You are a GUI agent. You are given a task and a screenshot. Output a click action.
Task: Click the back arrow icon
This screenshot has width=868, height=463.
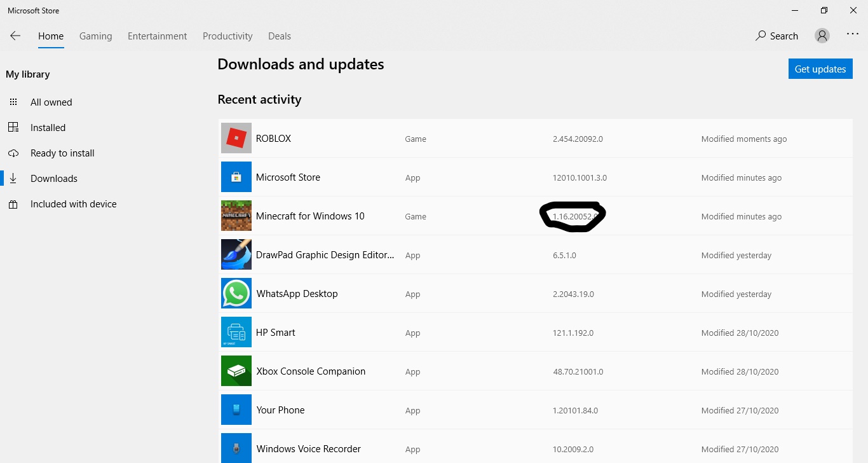pos(15,36)
